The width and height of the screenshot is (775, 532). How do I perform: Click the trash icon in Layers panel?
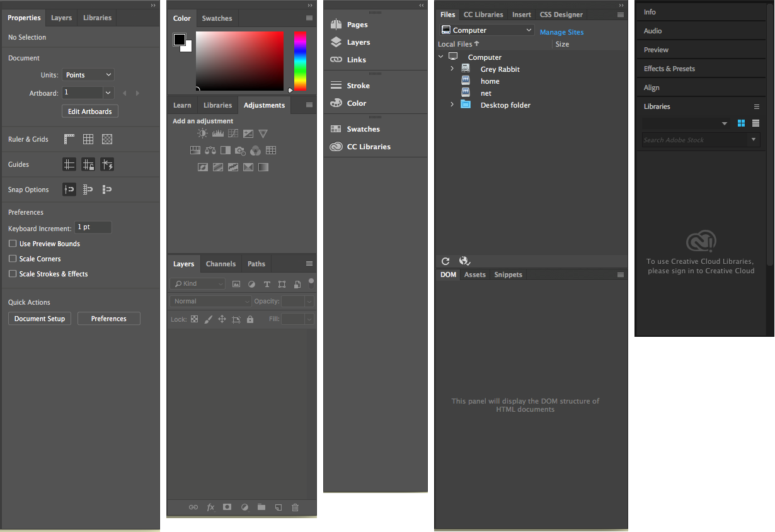(295, 507)
